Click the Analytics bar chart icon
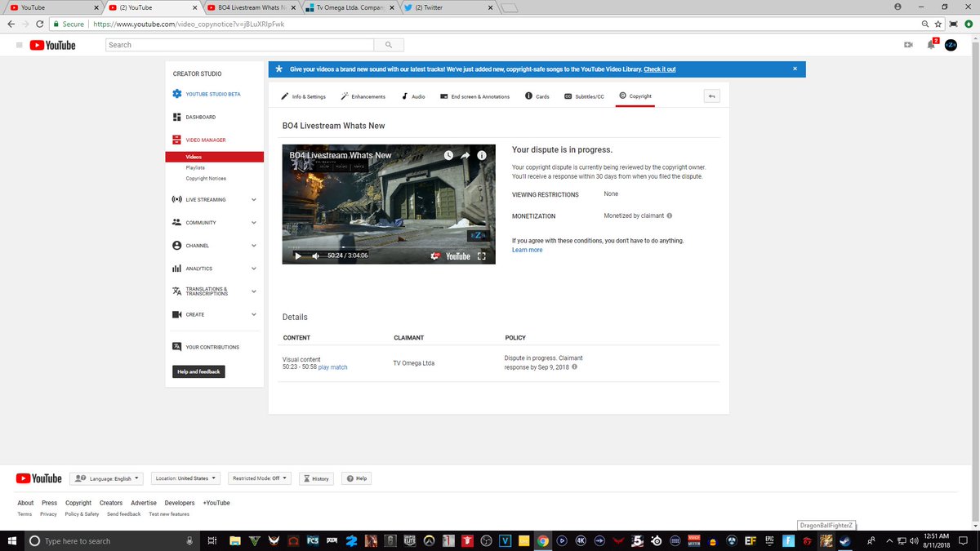This screenshot has height=551, width=980. pyautogui.click(x=177, y=269)
